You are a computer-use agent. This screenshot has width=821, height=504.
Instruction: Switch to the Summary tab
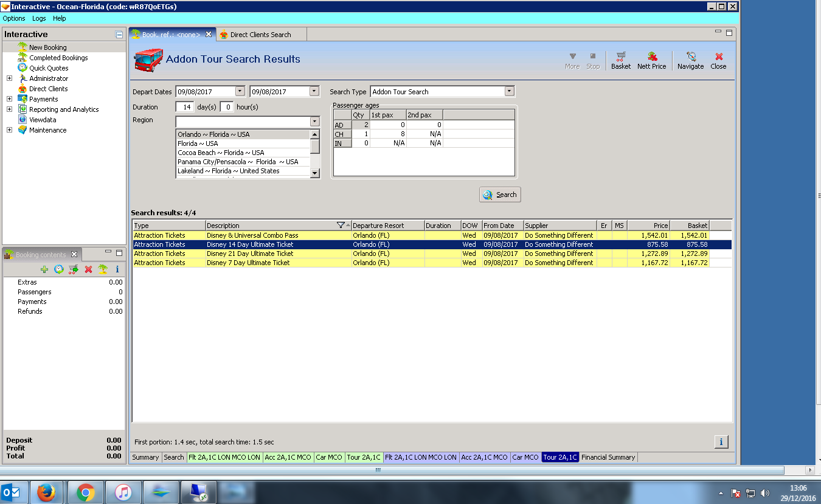[145, 457]
